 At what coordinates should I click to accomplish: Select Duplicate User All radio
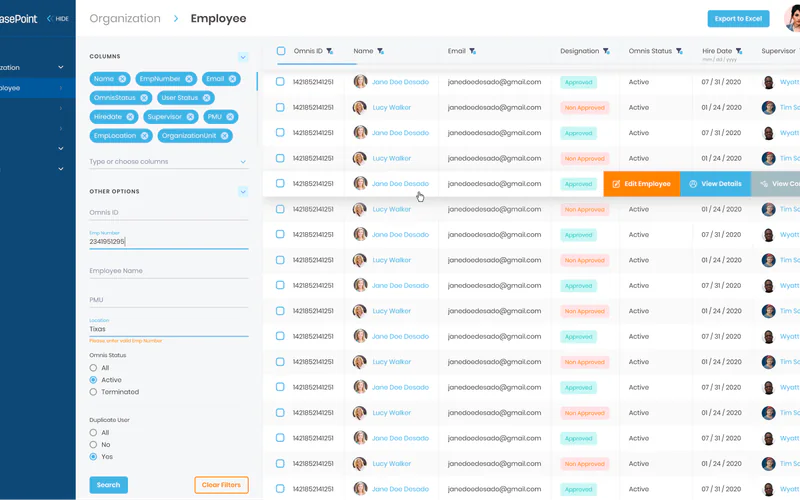[x=93, y=433]
